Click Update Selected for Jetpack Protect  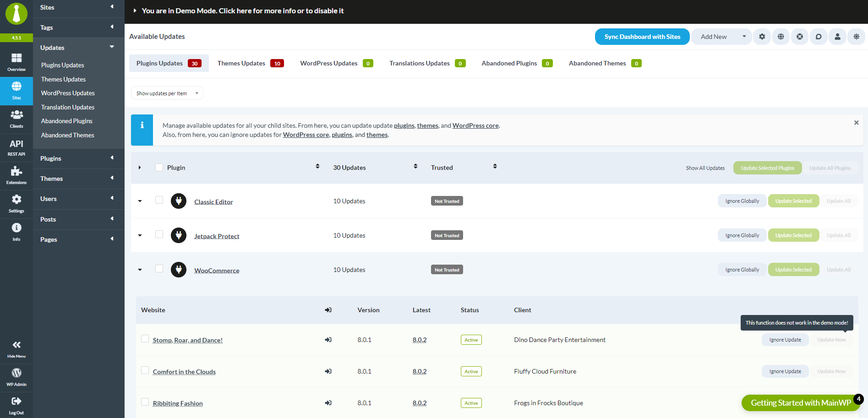click(793, 235)
